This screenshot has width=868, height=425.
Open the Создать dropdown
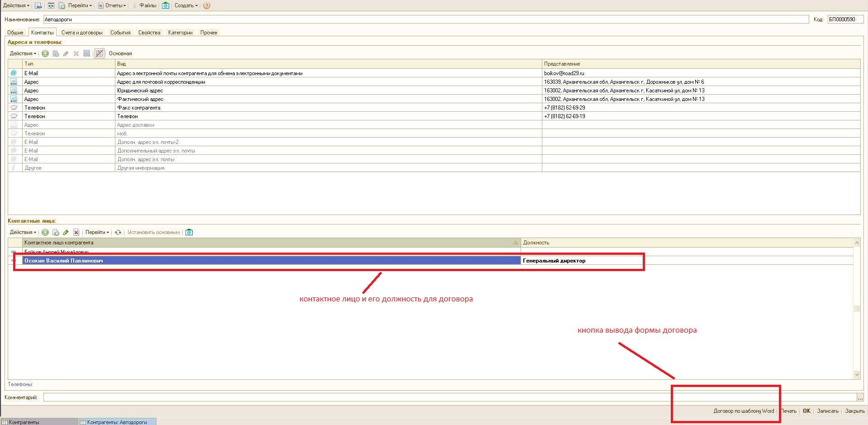click(186, 6)
